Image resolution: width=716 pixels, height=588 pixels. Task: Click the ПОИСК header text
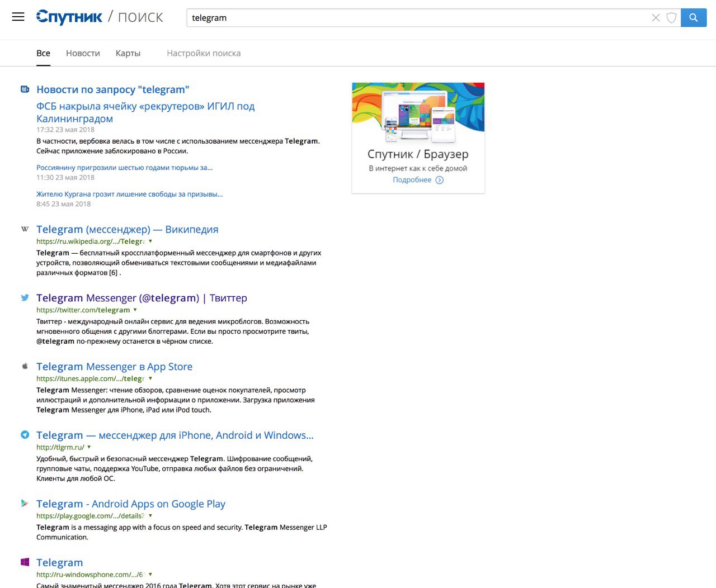point(140,17)
